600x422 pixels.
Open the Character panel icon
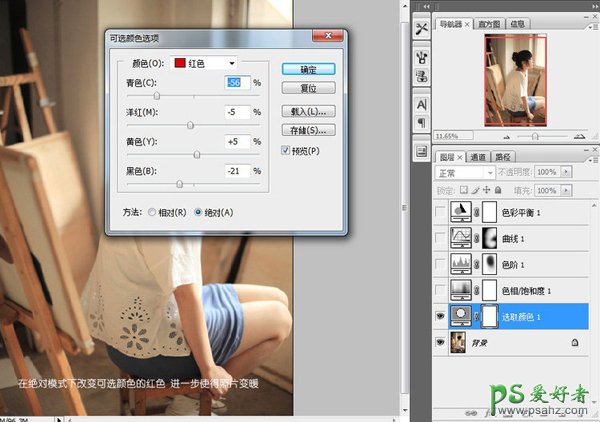422,104
